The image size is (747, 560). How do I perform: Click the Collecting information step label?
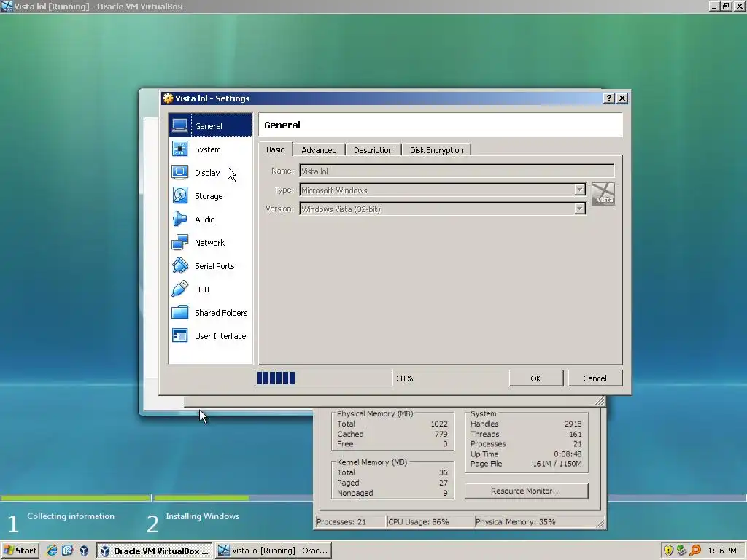71,516
